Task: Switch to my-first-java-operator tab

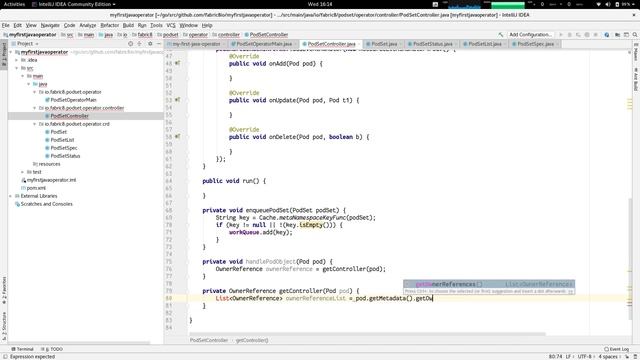Action: (195, 44)
